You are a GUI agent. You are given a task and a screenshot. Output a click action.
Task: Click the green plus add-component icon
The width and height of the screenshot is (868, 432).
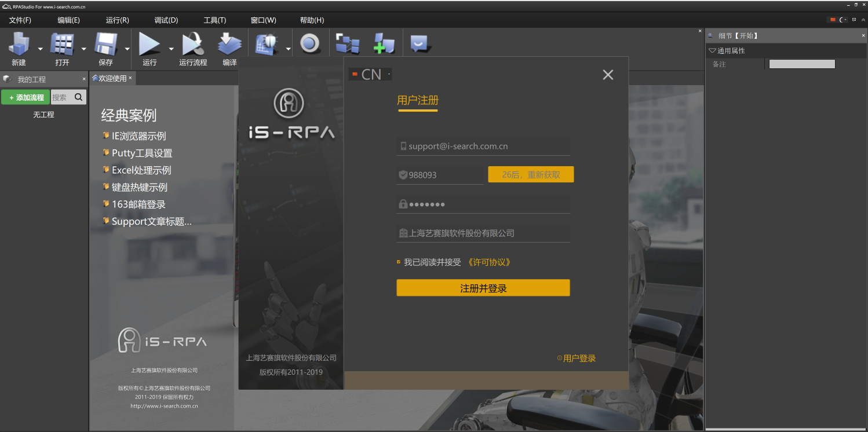[x=384, y=43]
